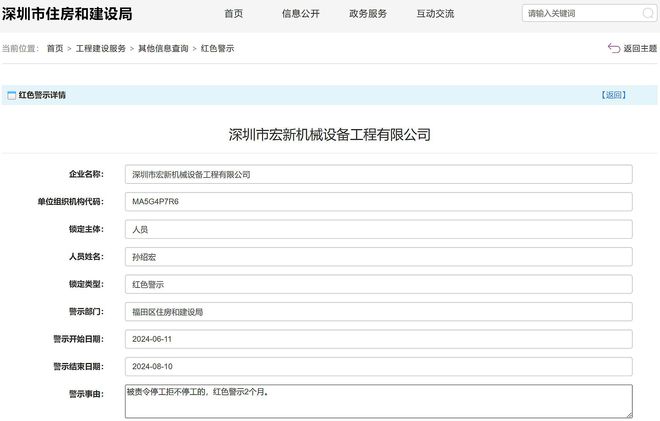This screenshot has width=660, height=421.
Task: Click the 警示结束日期 label
Action: pos(78,366)
